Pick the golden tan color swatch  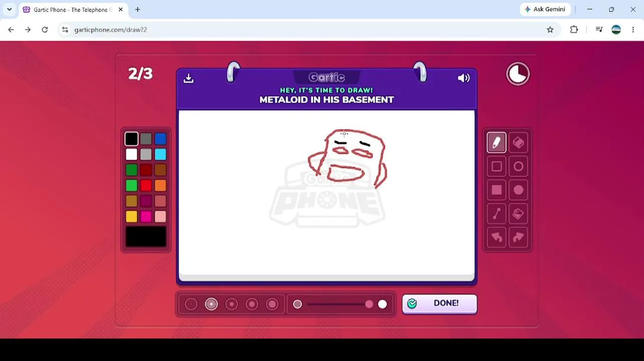tap(131, 201)
